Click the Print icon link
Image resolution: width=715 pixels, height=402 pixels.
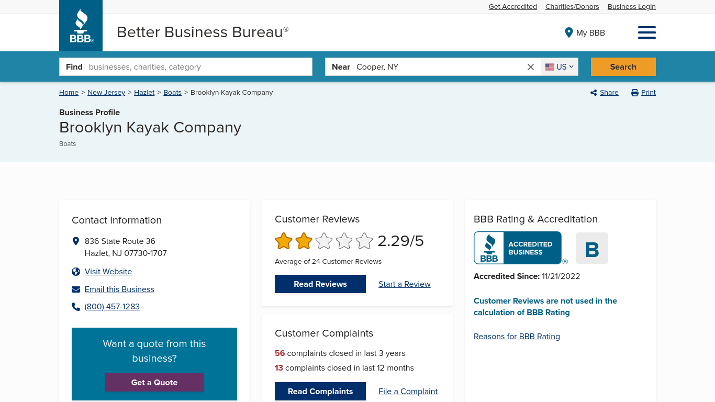(643, 93)
